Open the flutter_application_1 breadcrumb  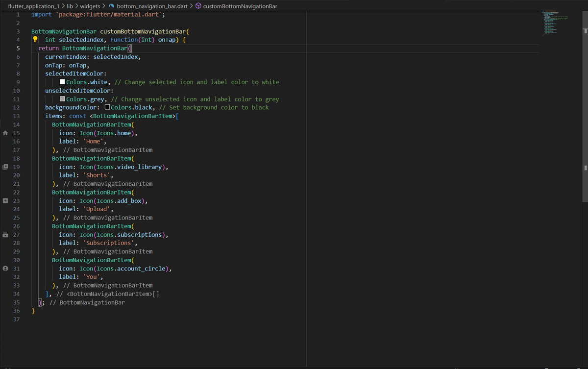pos(33,6)
